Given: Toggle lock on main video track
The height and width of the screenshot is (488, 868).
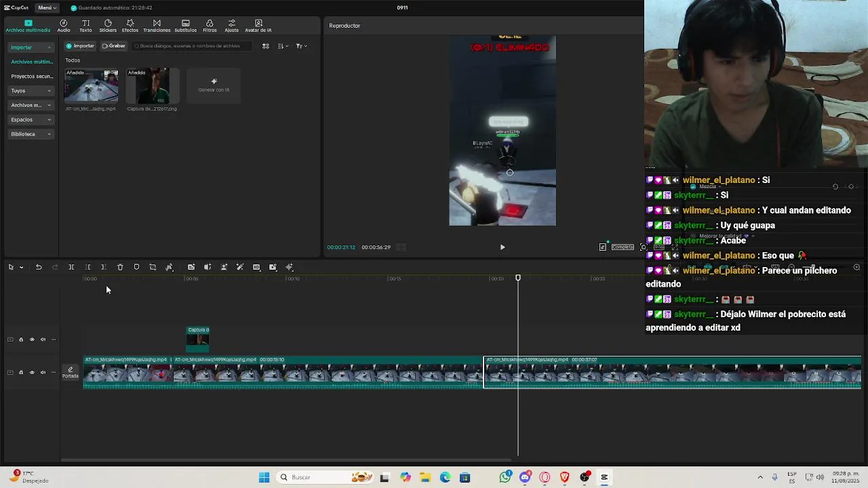Looking at the screenshot, I should pos(21,372).
